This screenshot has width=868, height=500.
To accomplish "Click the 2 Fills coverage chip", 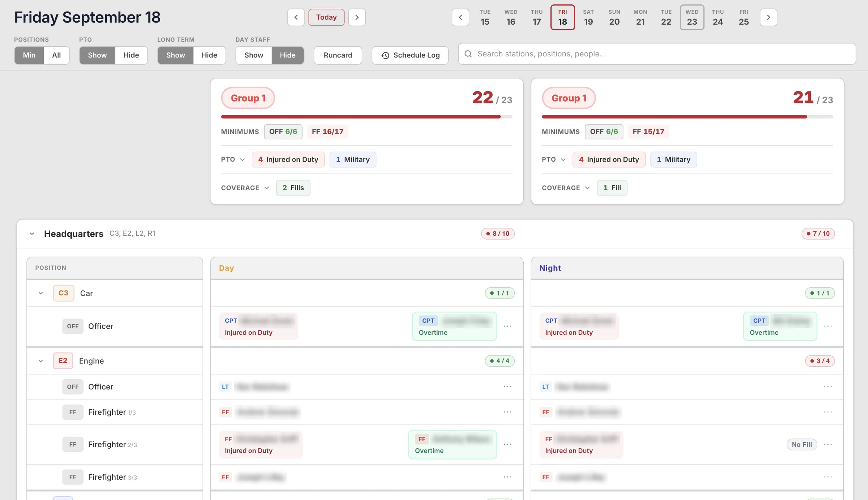I will (x=293, y=188).
